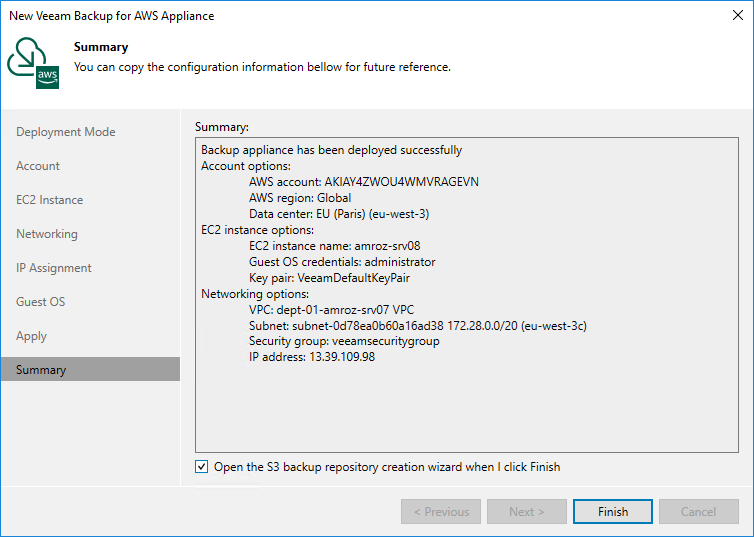Toggle the Open S3 backup repository wizard checkbox
Screen dimensions: 754x537
(x=203, y=467)
